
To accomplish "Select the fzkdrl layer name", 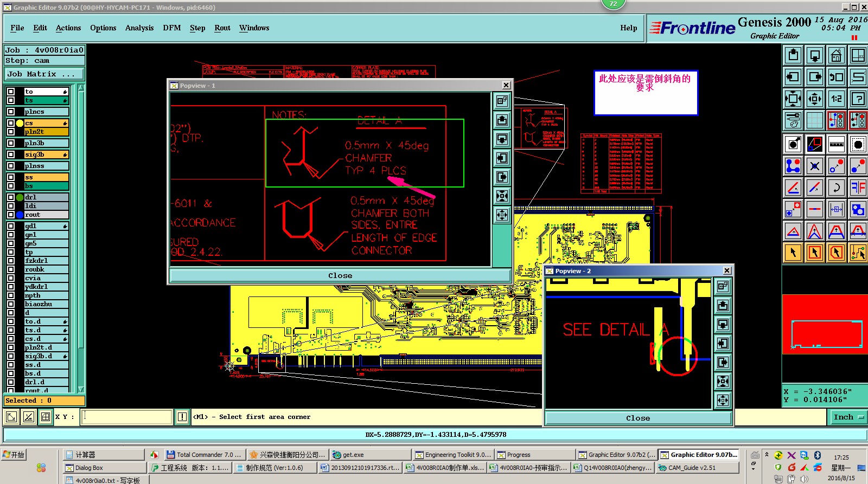I will (46, 261).
